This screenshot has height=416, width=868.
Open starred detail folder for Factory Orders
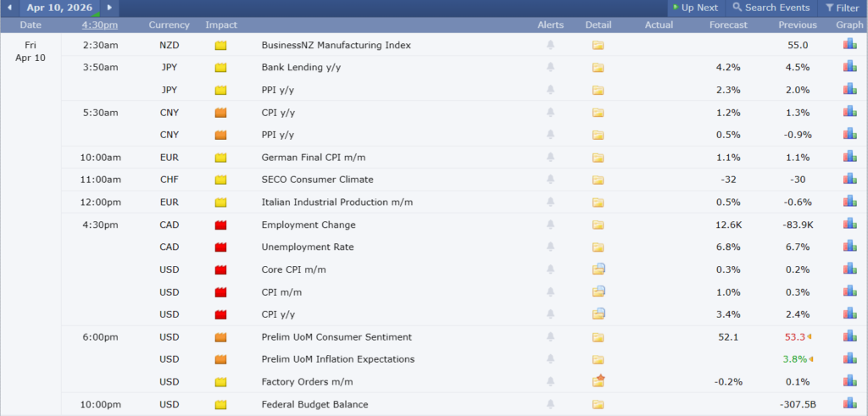click(x=598, y=381)
